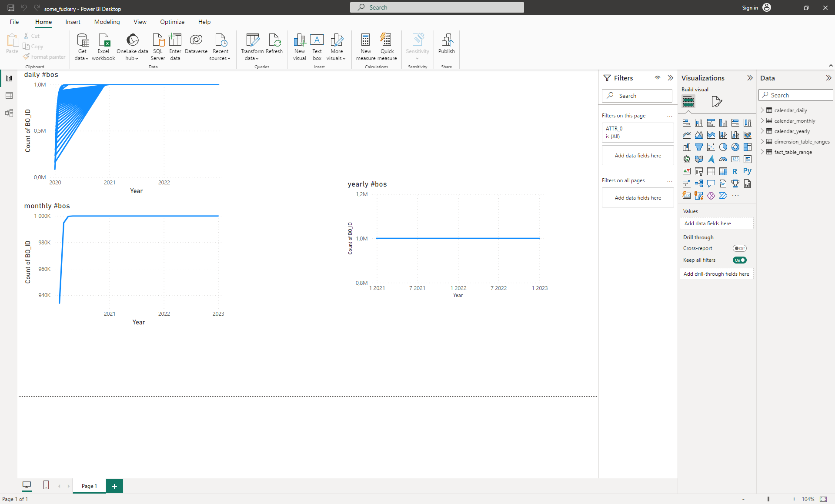
Task: Switch to Table view in left sidebar
Action: (x=9, y=96)
